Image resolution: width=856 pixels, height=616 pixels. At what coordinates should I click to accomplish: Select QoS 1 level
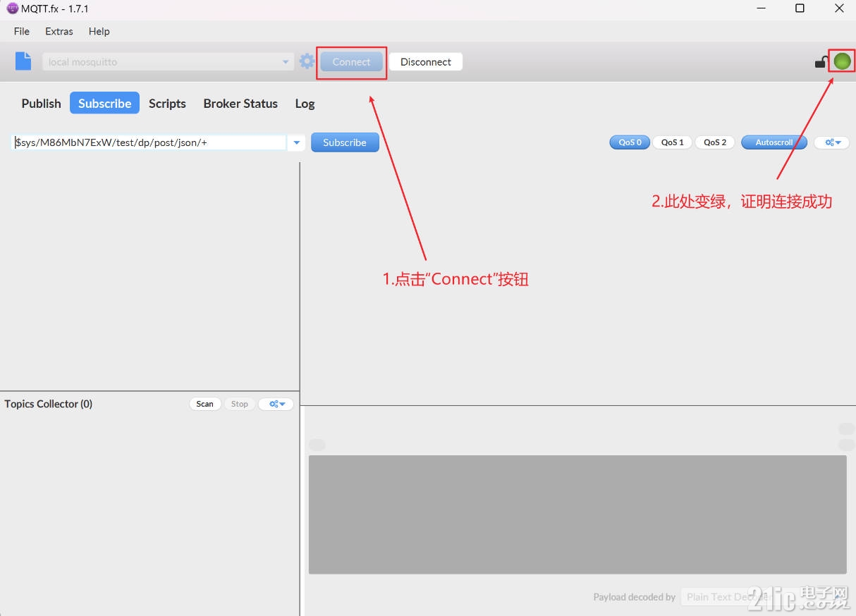672,142
